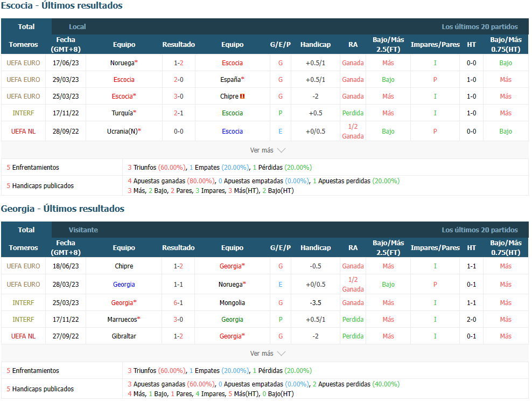Click INTERF tournament on 17/11/22 Escocia row
532x401 pixels.
coord(23,113)
